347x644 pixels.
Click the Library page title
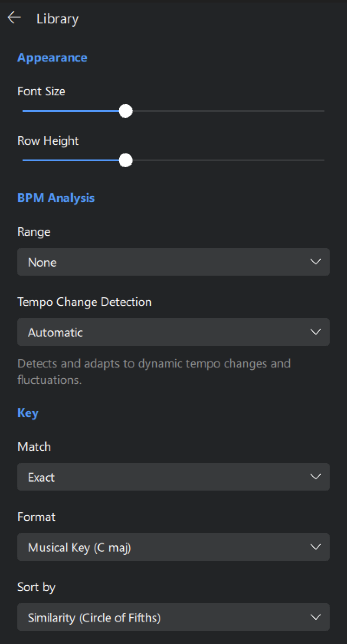pyautogui.click(x=58, y=19)
